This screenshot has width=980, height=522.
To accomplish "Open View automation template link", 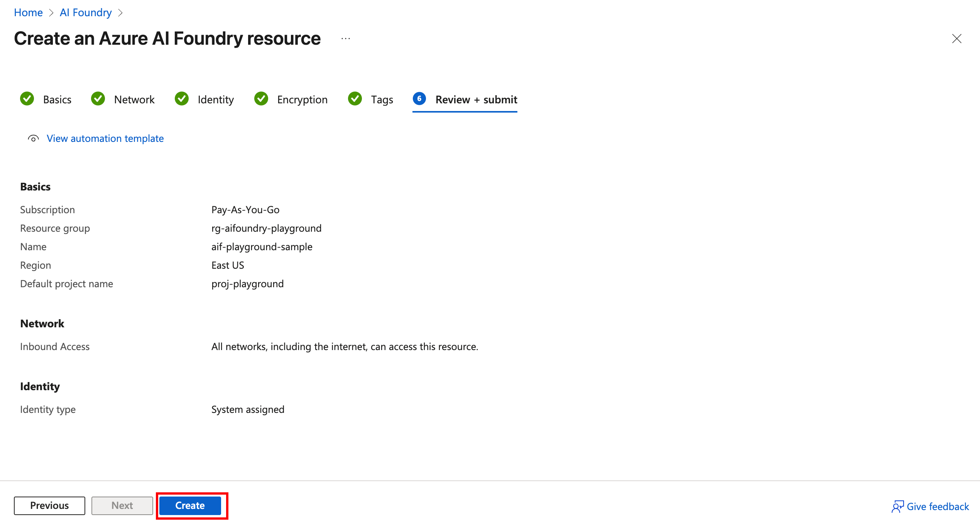I will tap(105, 138).
